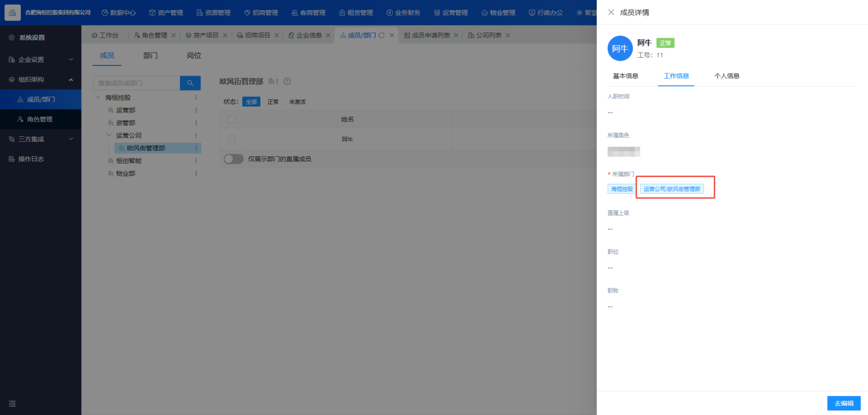Click the blue search magnifier button
Viewport: 868px width, 415px height.
(190, 83)
